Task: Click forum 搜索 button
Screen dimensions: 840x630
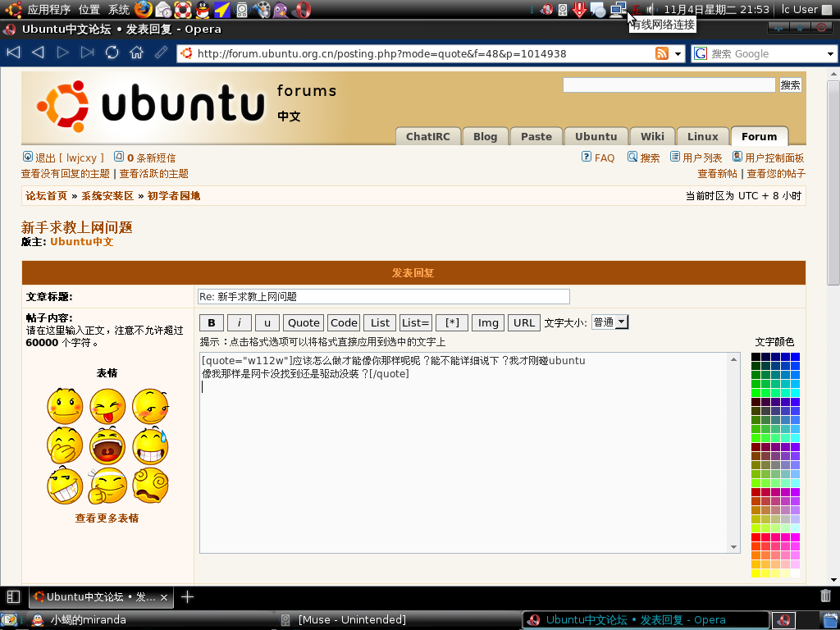Action: [x=790, y=85]
